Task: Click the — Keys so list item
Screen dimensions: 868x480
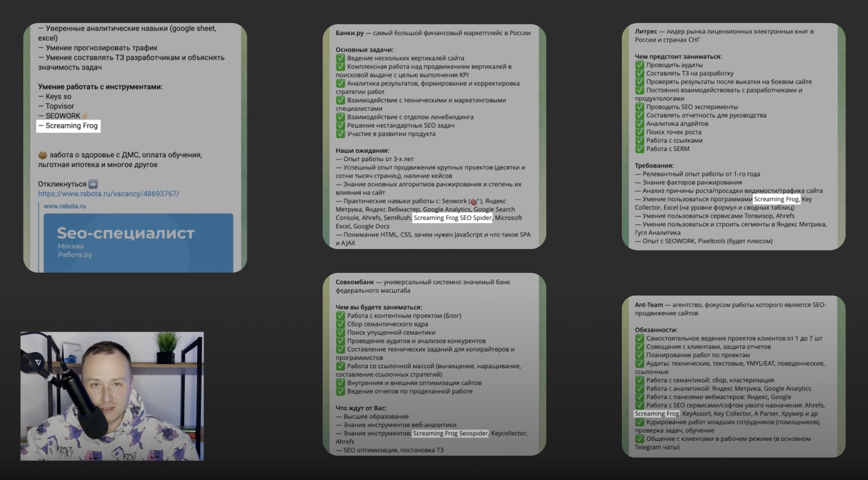Action: (x=54, y=97)
